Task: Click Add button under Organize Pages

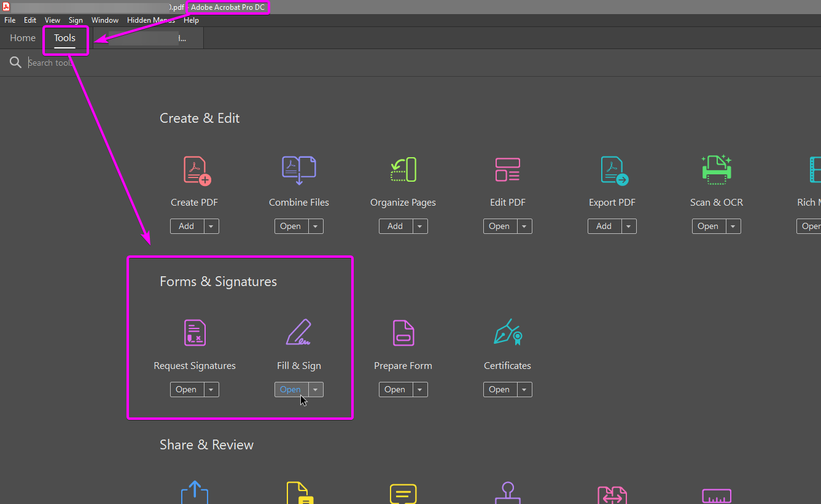Action: [395, 226]
